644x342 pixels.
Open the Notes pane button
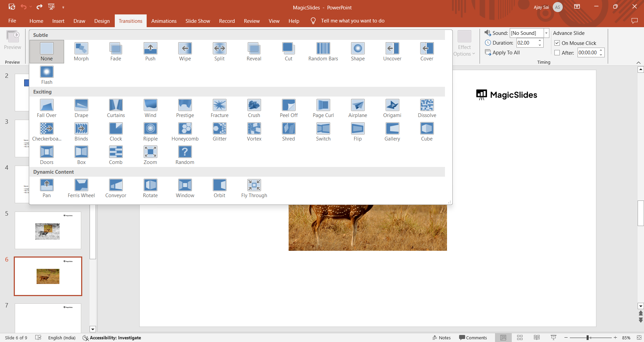click(x=441, y=338)
